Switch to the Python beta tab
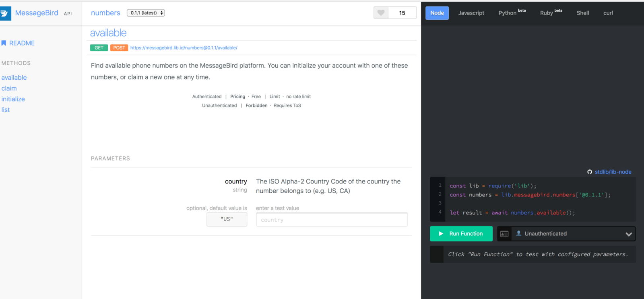This screenshot has height=299, width=644. (512, 12)
